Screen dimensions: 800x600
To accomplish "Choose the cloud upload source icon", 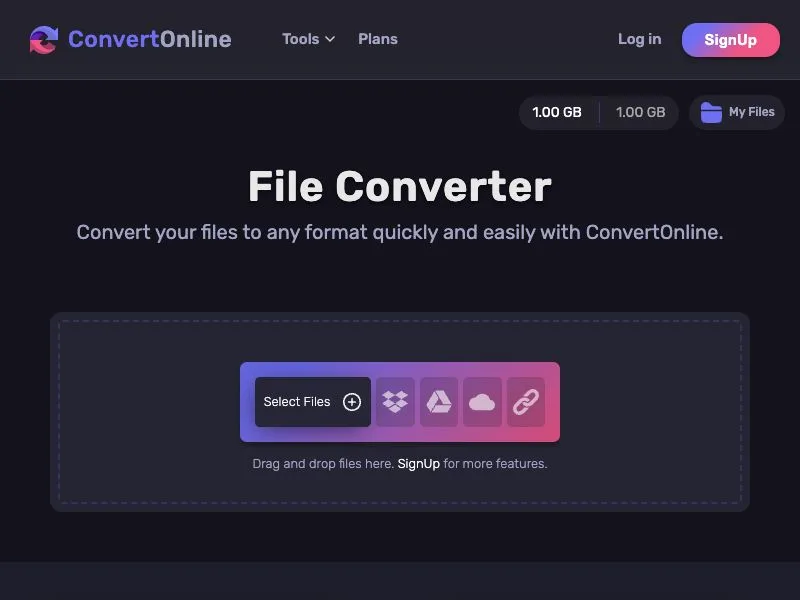I will tap(482, 402).
